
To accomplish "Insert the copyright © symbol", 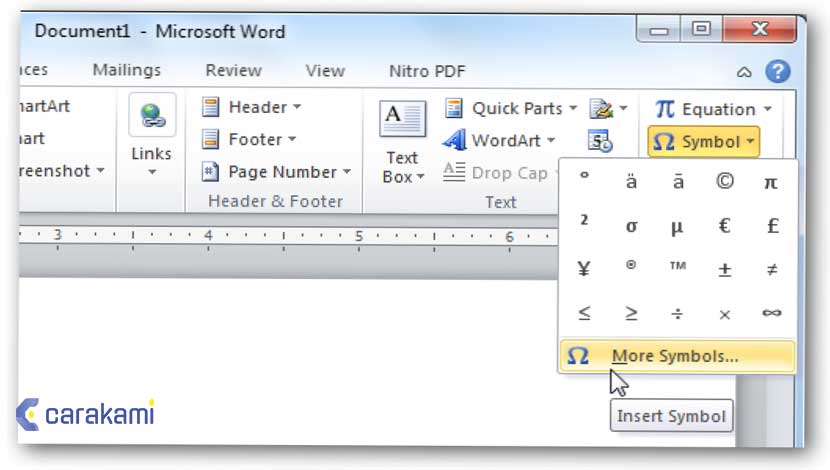I will 725,181.
